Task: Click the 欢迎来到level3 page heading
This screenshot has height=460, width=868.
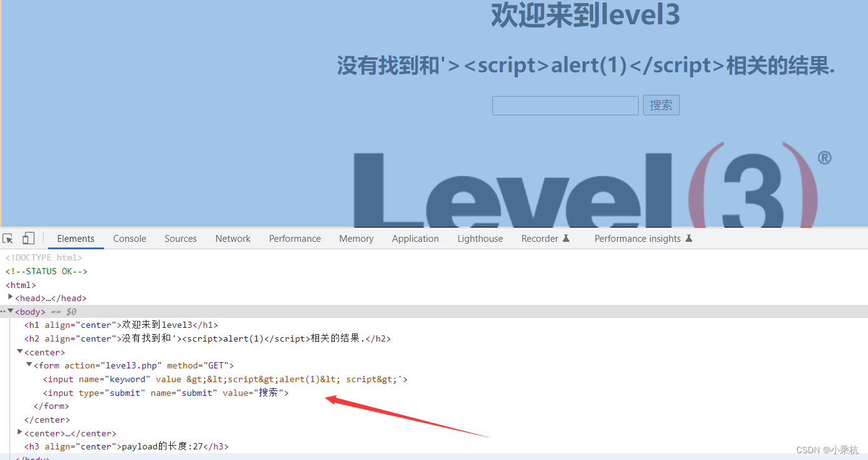Action: (x=585, y=15)
